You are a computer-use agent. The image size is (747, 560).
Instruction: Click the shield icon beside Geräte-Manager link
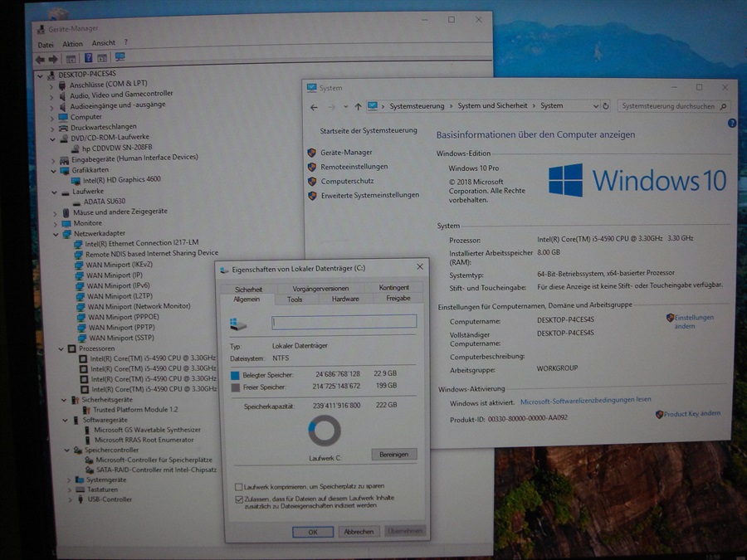pos(311,153)
